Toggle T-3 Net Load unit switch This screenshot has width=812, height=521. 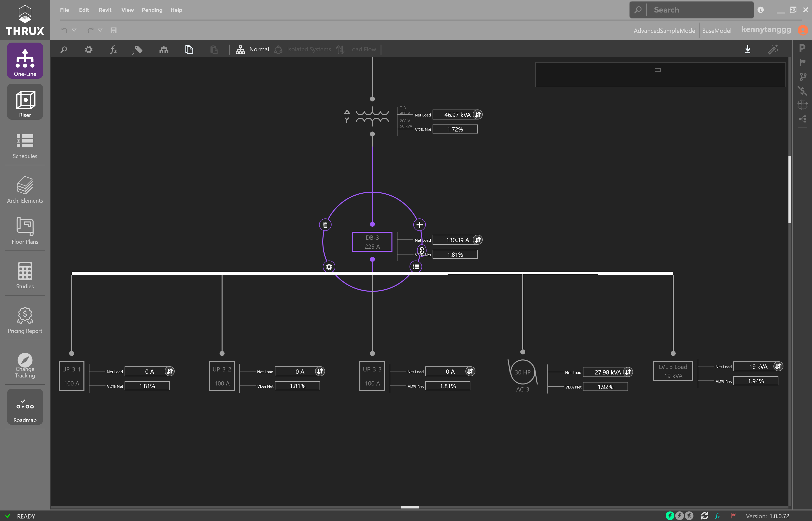coord(478,115)
